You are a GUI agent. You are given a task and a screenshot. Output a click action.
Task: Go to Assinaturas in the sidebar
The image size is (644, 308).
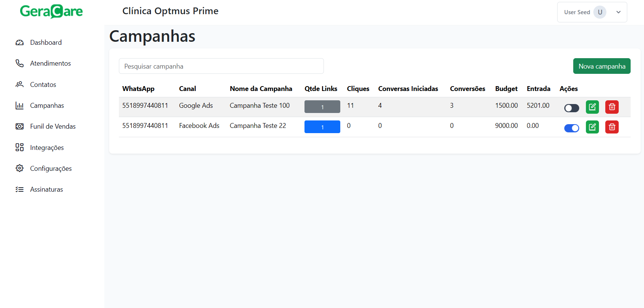[47, 189]
